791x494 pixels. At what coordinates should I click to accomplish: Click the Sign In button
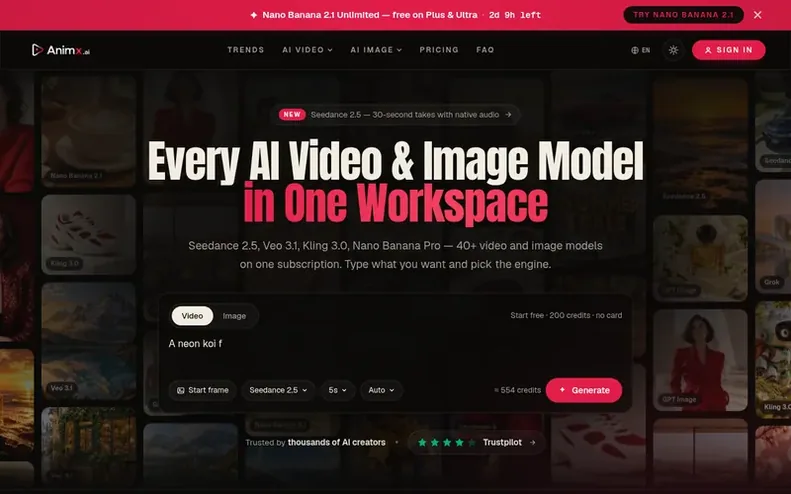[x=728, y=50]
